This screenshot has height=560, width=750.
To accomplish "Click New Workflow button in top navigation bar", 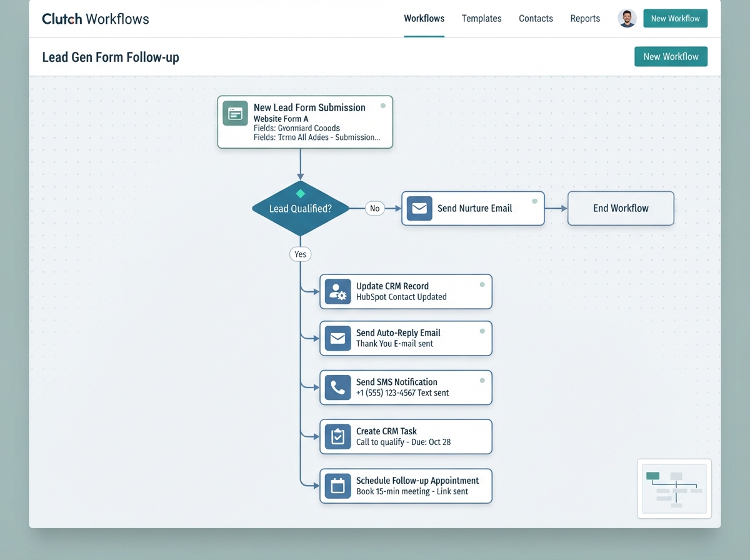I will pyautogui.click(x=675, y=18).
